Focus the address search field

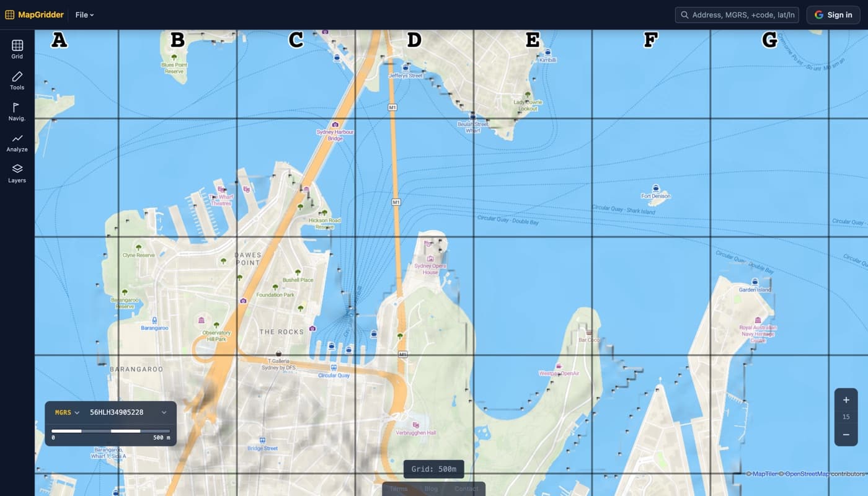click(737, 15)
